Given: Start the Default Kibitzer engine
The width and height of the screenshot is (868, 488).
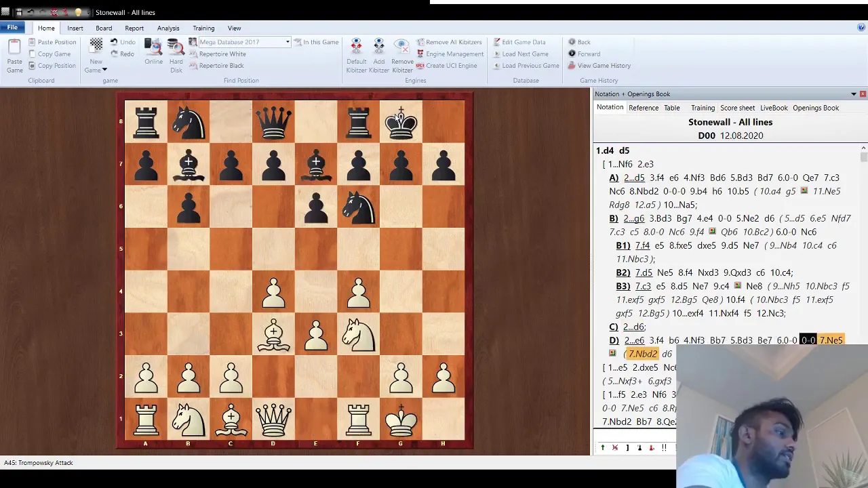Looking at the screenshot, I should pos(356,55).
